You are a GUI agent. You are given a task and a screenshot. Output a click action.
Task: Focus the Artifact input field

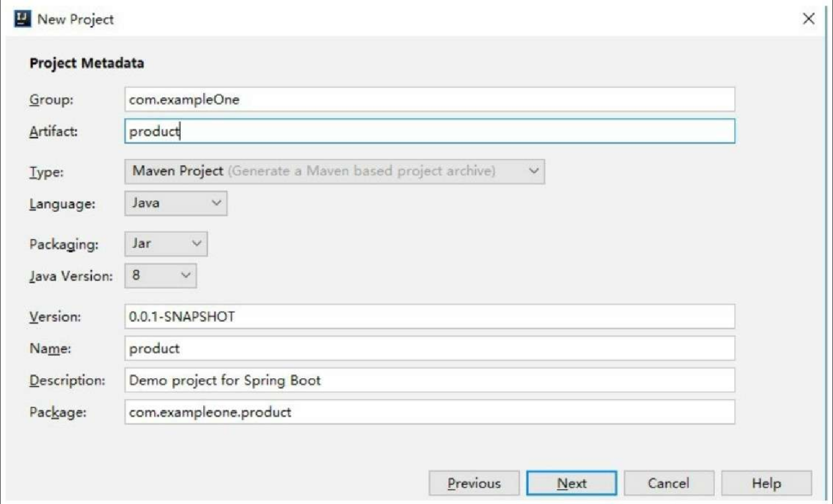point(430,131)
